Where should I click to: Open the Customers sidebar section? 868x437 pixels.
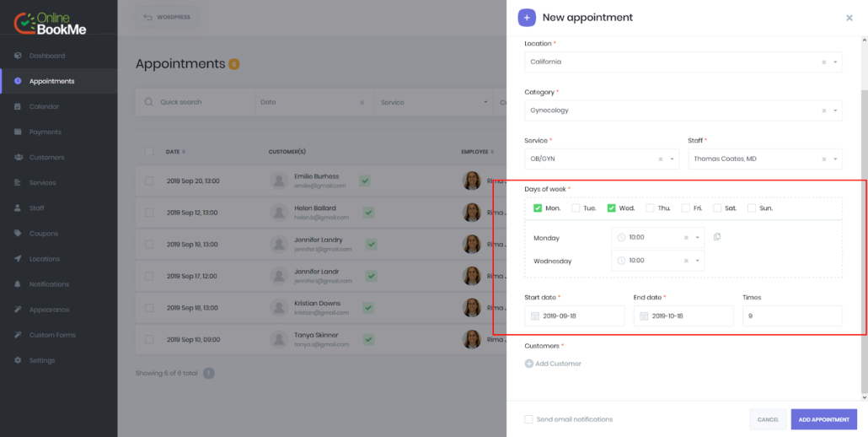pos(46,157)
